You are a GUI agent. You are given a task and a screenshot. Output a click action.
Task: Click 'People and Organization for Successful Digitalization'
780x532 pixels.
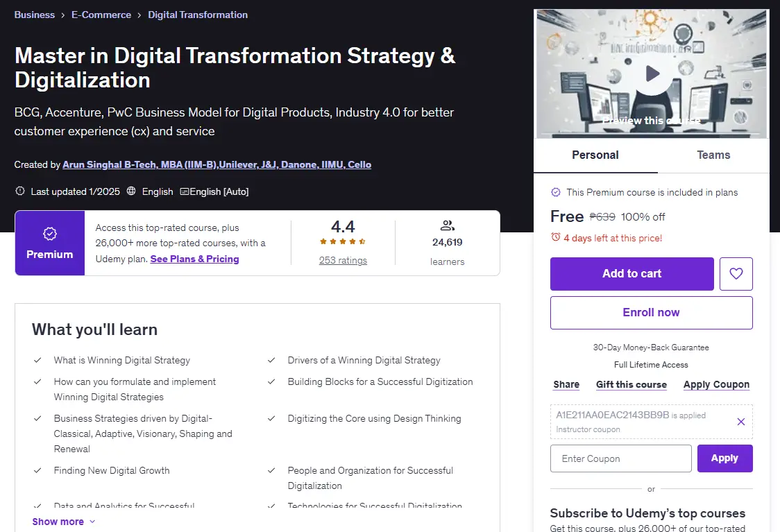[370, 478]
